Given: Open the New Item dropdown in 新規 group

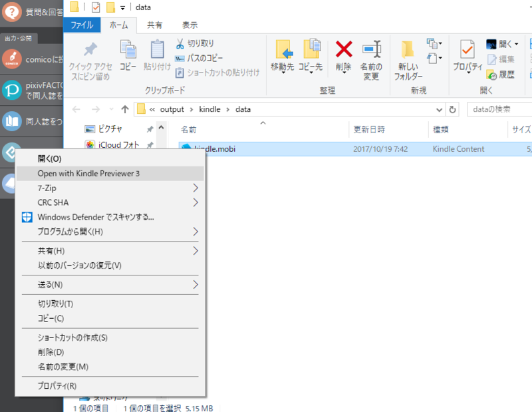Looking at the screenshot, I should point(434,43).
